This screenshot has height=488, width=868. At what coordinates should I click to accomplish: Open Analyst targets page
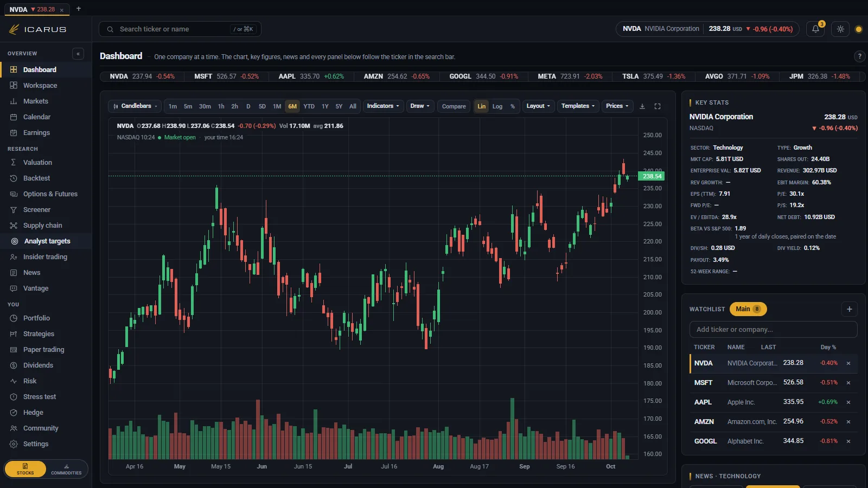click(46, 241)
